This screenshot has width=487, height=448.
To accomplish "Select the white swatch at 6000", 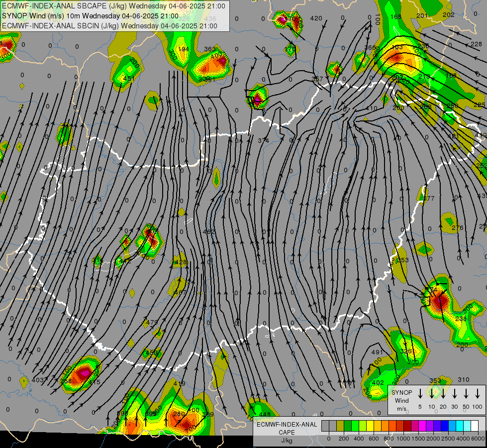I will 475,426.
